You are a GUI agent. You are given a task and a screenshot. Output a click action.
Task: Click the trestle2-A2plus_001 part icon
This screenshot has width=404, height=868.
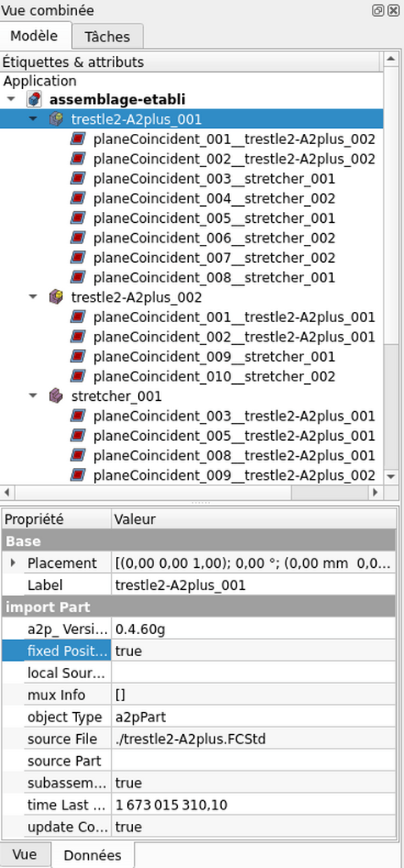pos(56,119)
